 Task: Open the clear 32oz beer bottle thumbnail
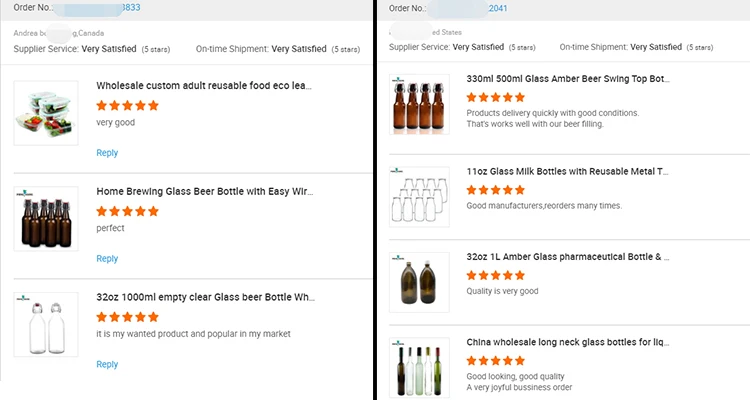tap(46, 325)
